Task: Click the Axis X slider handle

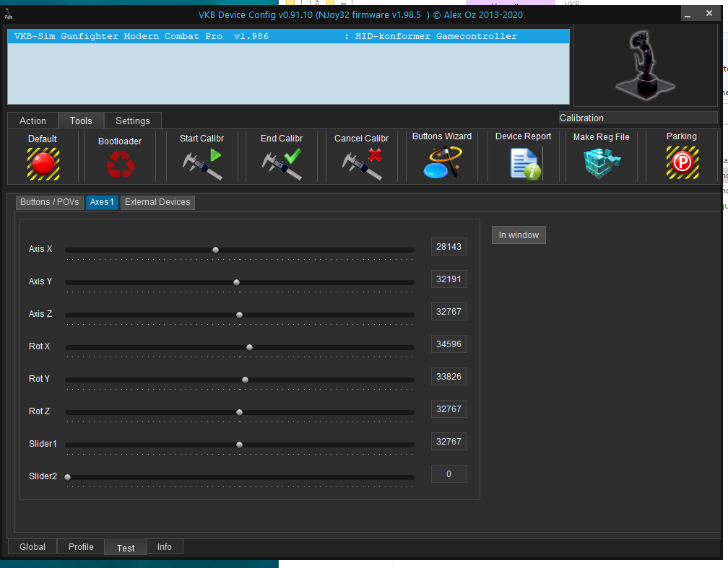Action: pos(215,250)
